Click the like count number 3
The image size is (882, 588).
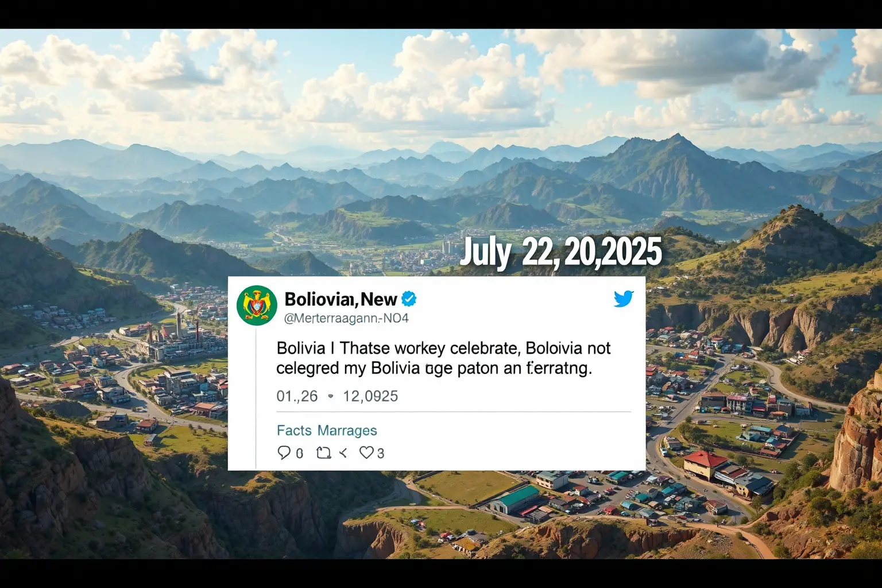pyautogui.click(x=381, y=453)
